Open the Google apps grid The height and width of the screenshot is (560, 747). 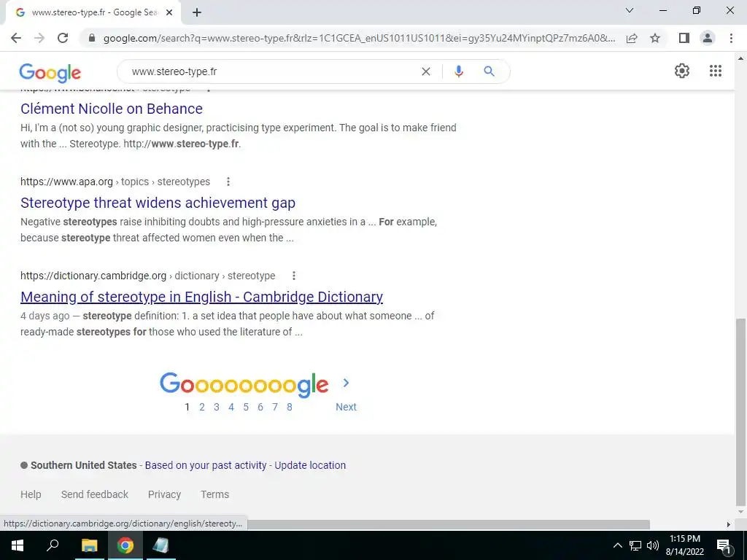coord(715,71)
